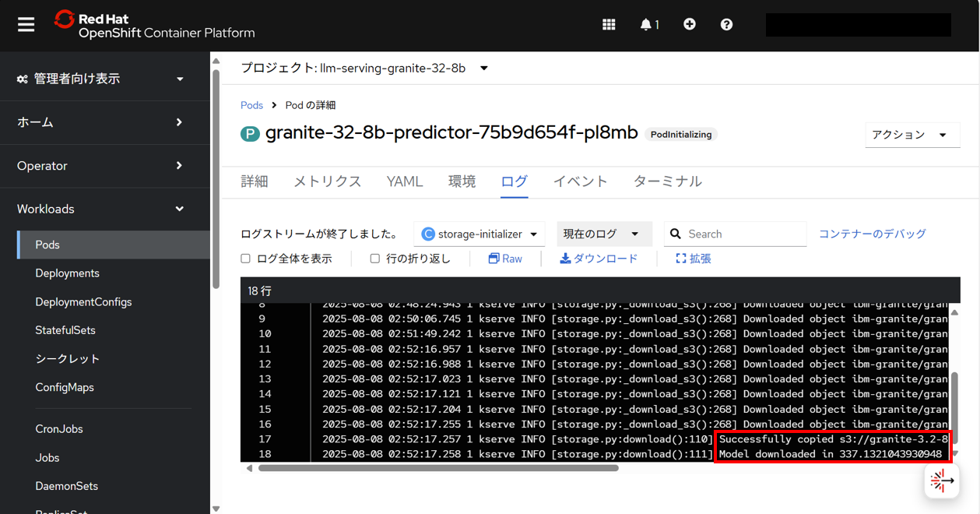This screenshot has width=980, height=514.
Task: Click the administrator perspective gear icon
Action: point(23,79)
